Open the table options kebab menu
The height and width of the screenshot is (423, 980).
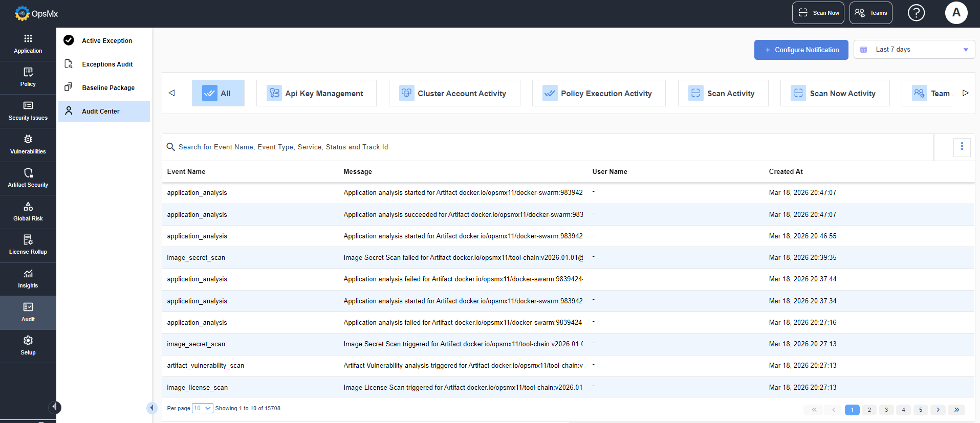962,147
